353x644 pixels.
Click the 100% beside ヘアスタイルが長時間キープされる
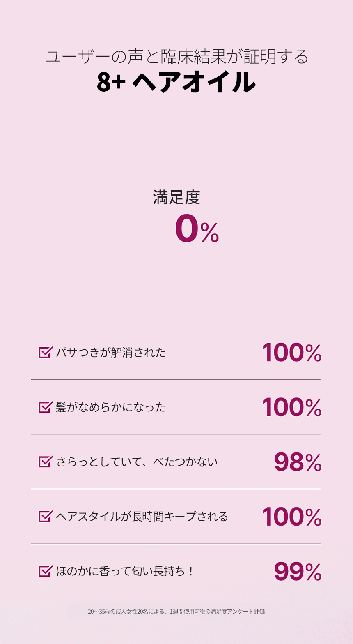[x=291, y=517]
